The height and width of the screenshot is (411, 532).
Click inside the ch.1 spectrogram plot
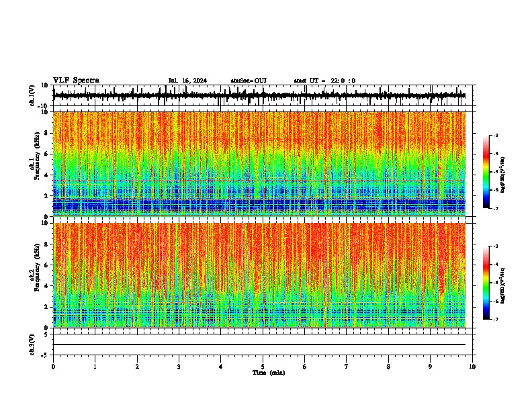tap(259, 164)
